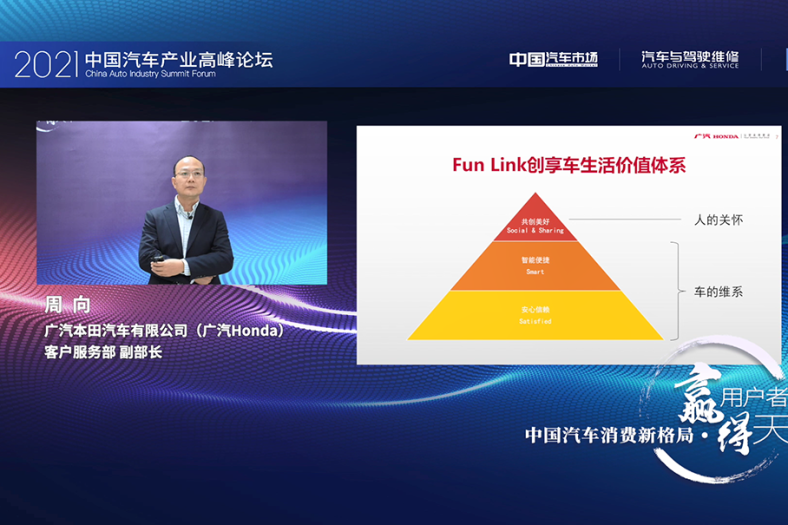This screenshot has height=525, width=788.
Task: Select the yellow pyramid tier Satisfied
Action: coord(535,315)
